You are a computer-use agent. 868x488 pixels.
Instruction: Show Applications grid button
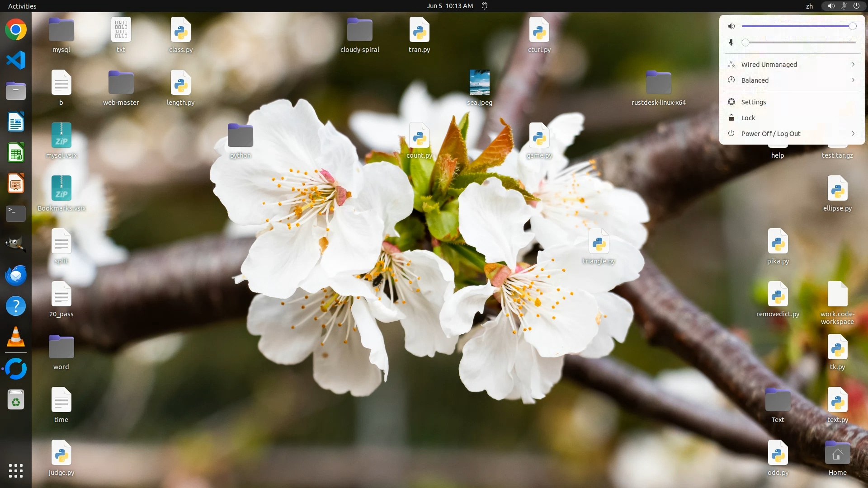point(16,470)
